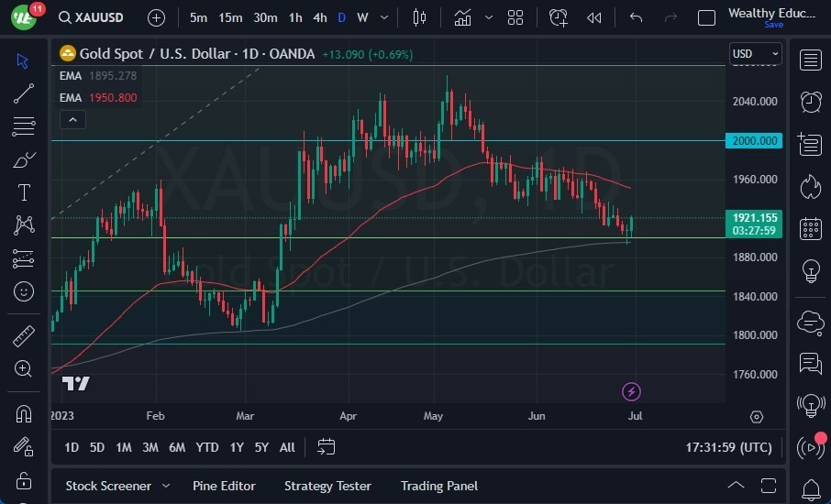Open the Fibonacci retracement tools
The image size is (831, 504).
pos(24,126)
